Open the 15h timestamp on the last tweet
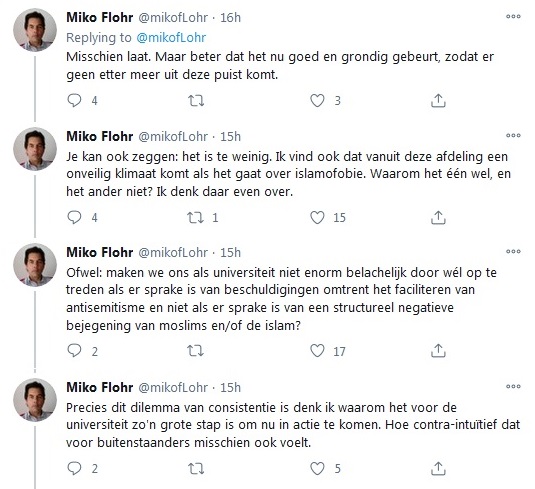Viewport: 535px width, 489px height. [230, 387]
